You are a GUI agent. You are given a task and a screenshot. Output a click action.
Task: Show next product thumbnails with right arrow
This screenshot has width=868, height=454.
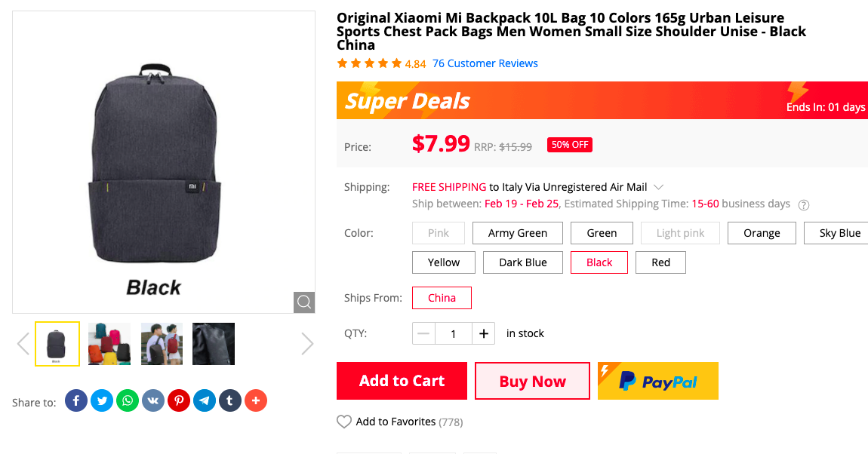click(x=307, y=343)
